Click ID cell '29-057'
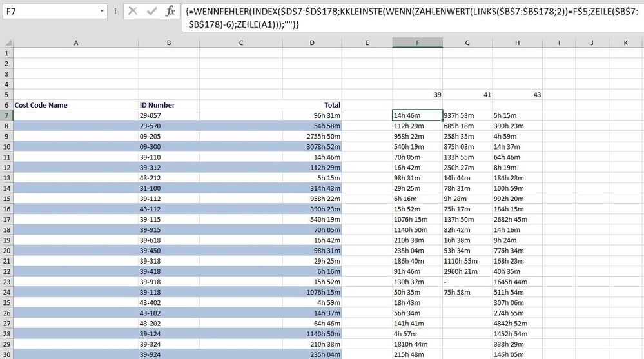Screen dimensions: 644x359 coord(169,115)
